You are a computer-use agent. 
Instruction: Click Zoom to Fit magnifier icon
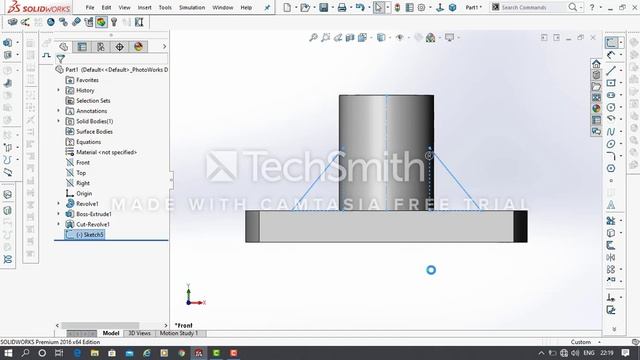[313, 38]
